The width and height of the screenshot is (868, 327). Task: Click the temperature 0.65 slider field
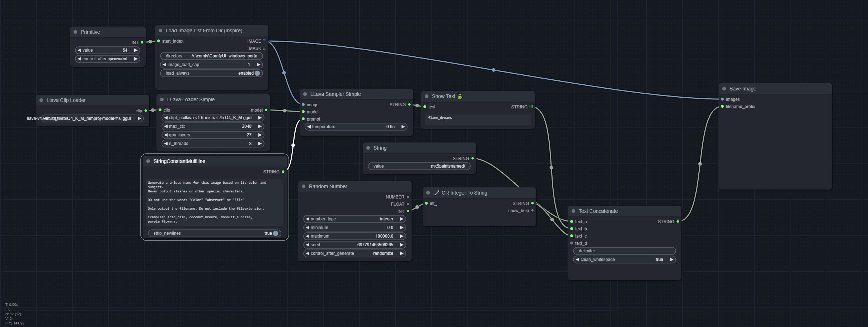click(356, 127)
